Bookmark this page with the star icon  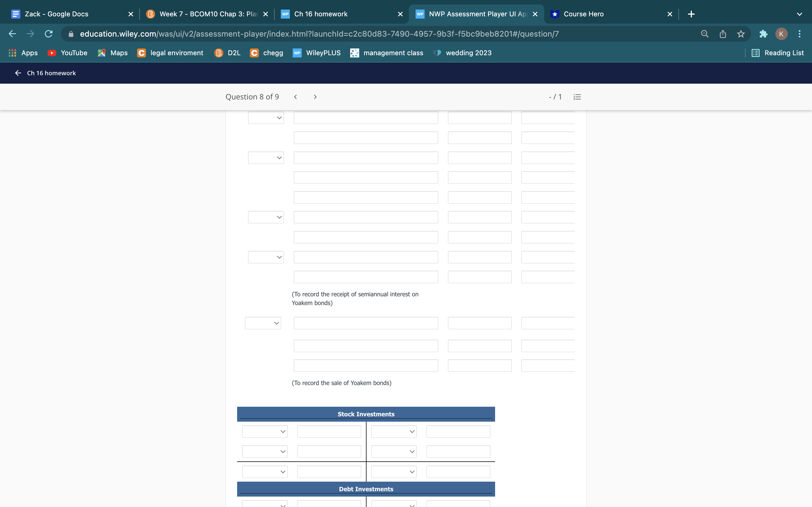coord(741,34)
